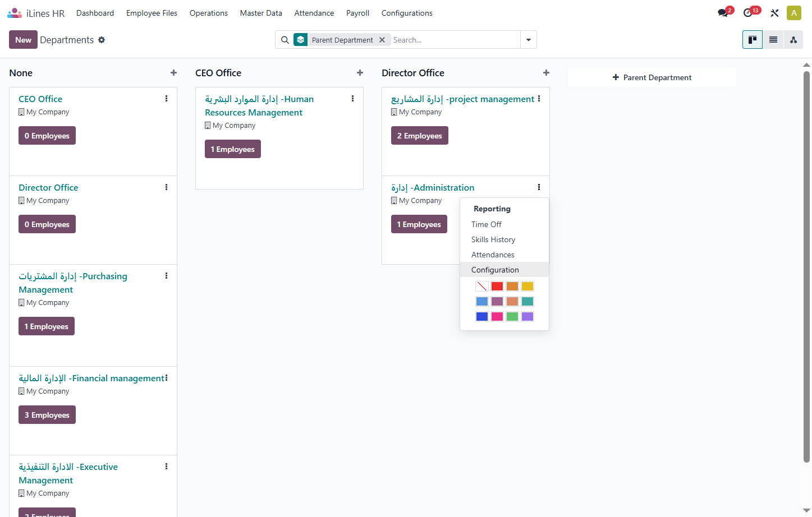The width and height of the screenshot is (812, 517).
Task: Select Time Off in the Reporting menu
Action: coord(504,224)
